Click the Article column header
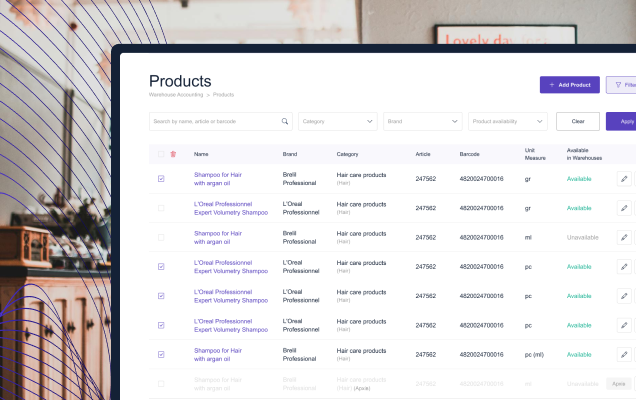 423,154
